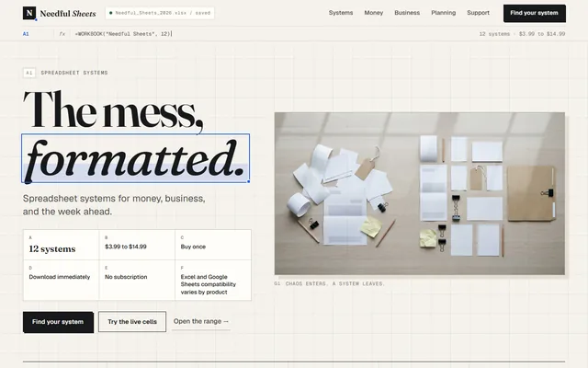The image size is (588, 368).
Task: Open the Business menu item
Action: coord(407,13)
